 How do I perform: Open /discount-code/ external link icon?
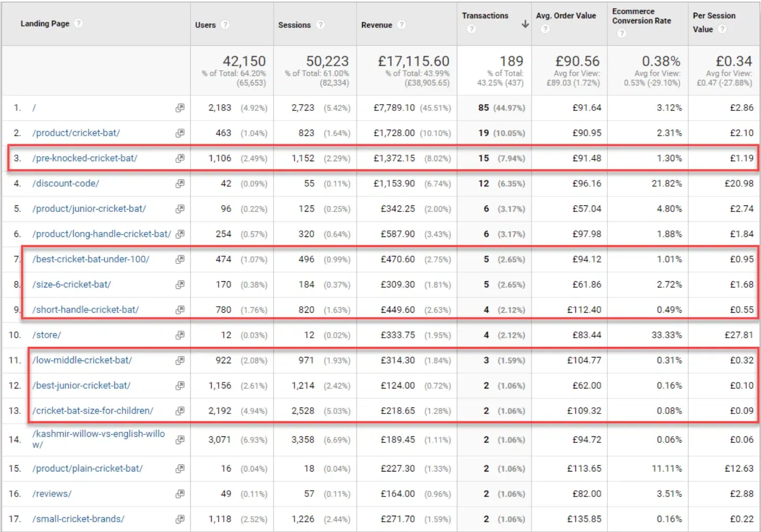[x=180, y=184]
